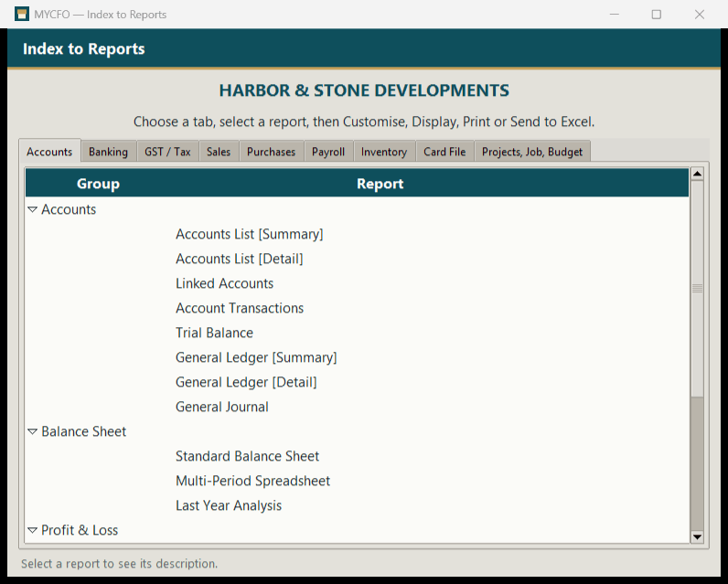The width and height of the screenshot is (728, 584).
Task: Choose the General Journal report
Action: point(222,407)
